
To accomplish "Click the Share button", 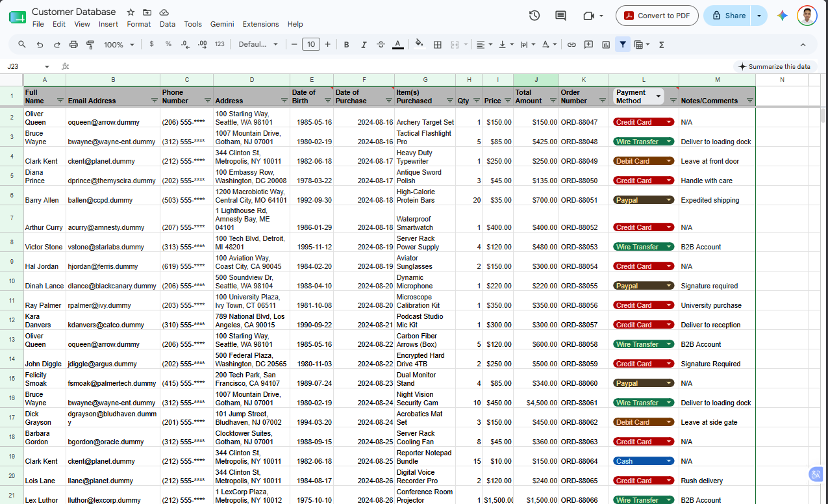I will [728, 16].
